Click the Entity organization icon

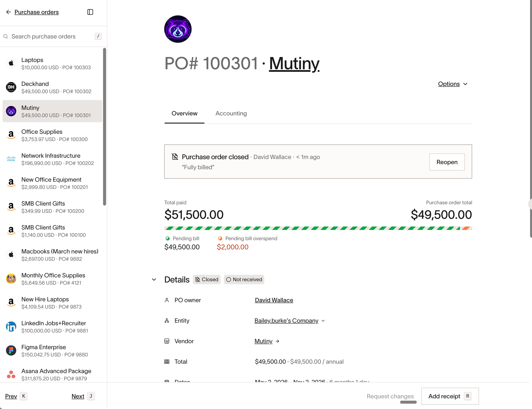pos(167,321)
